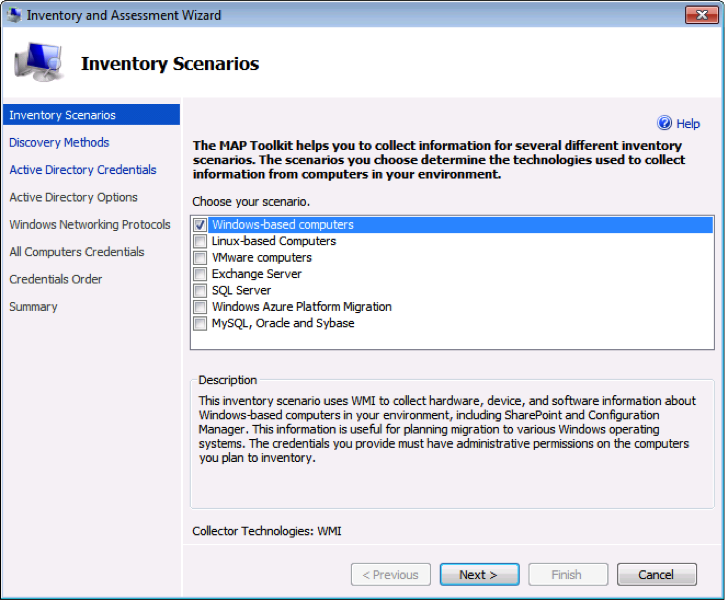Open Windows Networking Protocols step
The height and width of the screenshot is (600, 725).
point(90,224)
